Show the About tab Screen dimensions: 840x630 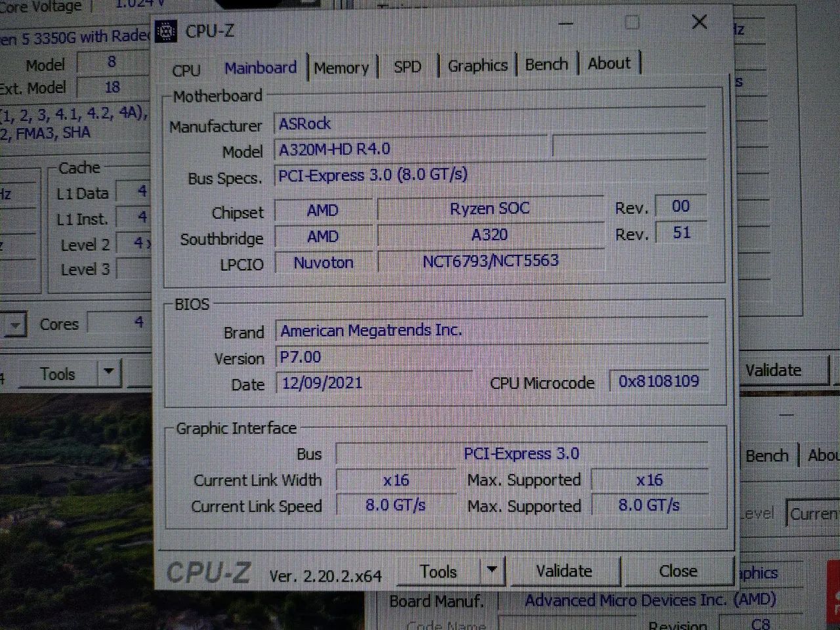(609, 64)
